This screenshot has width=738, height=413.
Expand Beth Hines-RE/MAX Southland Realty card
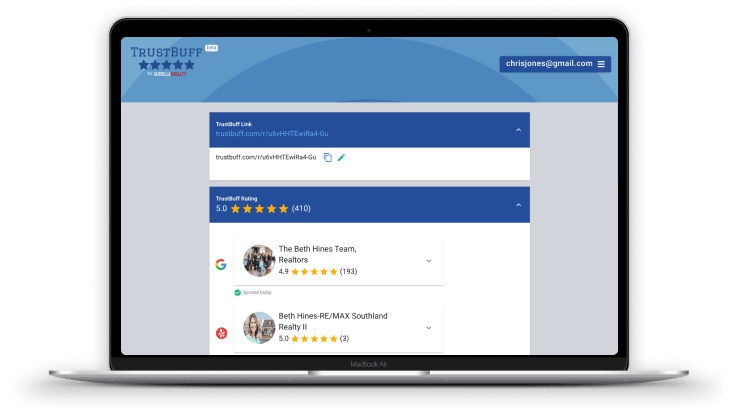(428, 328)
